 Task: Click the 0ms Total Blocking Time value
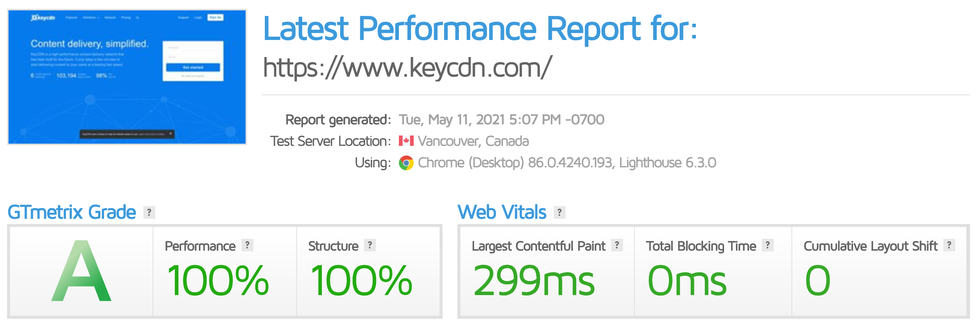(x=687, y=281)
